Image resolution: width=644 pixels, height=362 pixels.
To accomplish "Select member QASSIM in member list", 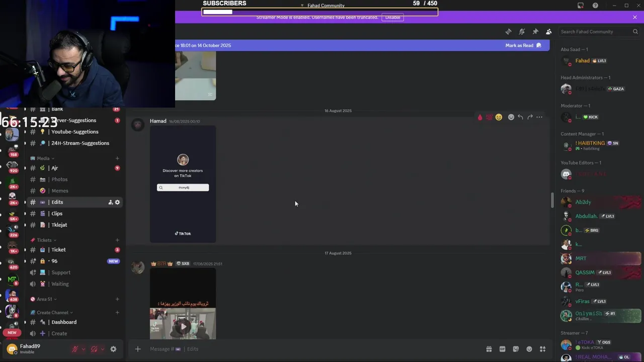I will tap(600, 273).
